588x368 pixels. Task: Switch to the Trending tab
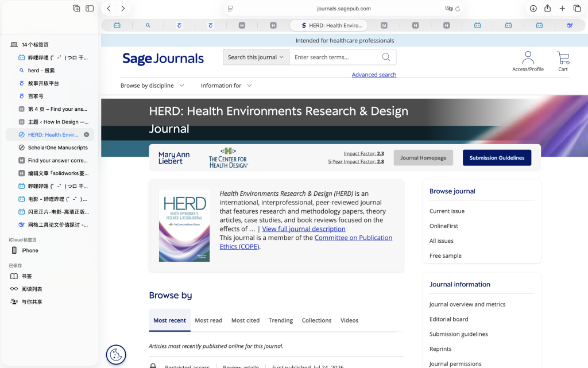(x=280, y=320)
